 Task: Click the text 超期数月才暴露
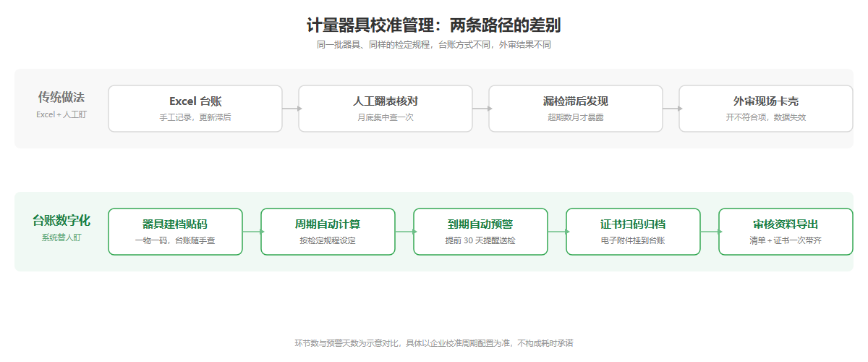click(576, 117)
